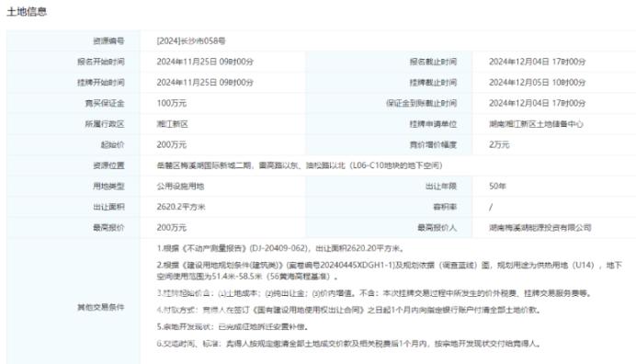636x364 pixels.
Task: Click condition 2 first line mentioning 20240445XDGH1-1
Action: pos(390,265)
